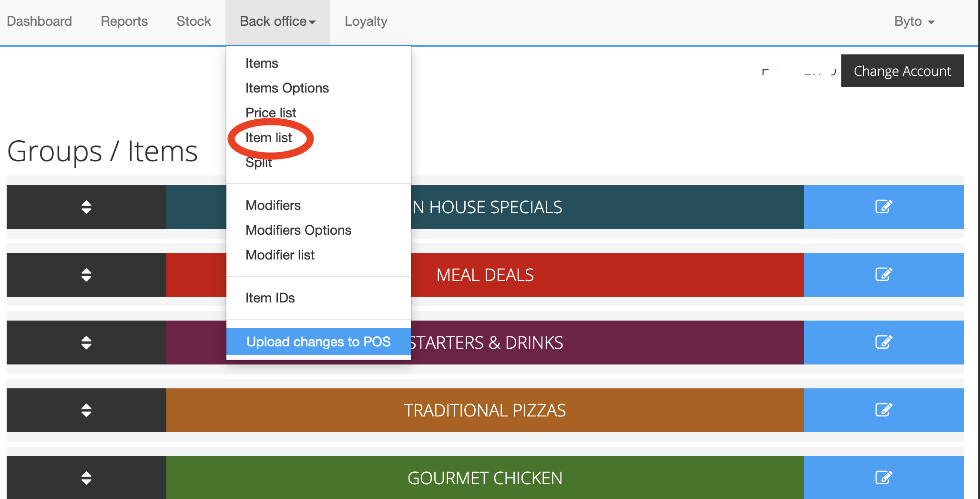Edit the Gourmet Chicken group
This screenshot has width=980, height=499.
[x=883, y=478]
